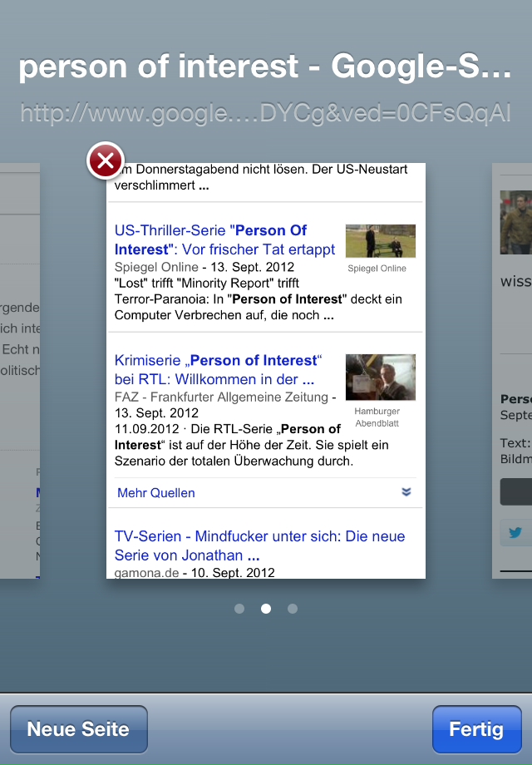Tap the highlighted middle page dot
Image resolution: width=532 pixels, height=765 pixels.
(x=266, y=609)
